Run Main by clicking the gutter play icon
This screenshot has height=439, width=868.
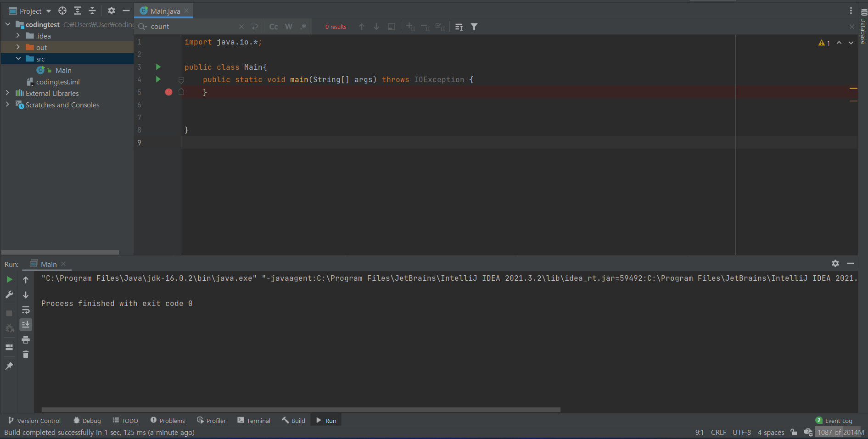(158, 67)
